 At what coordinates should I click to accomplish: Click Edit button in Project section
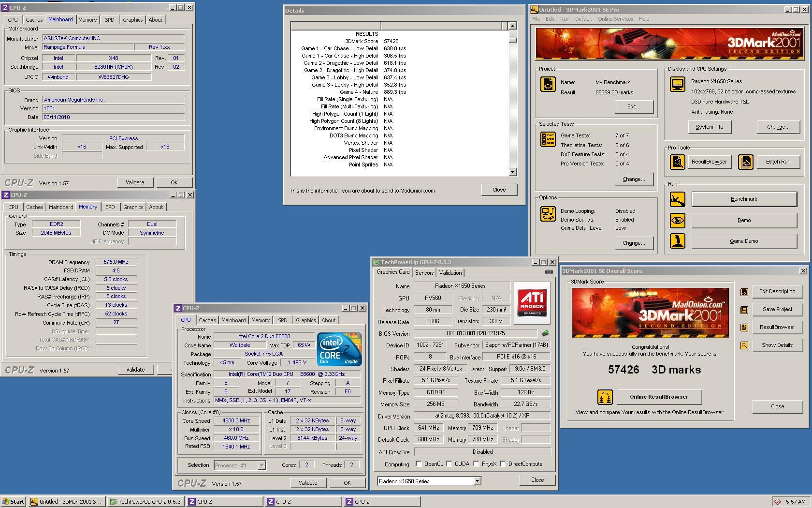tap(634, 106)
